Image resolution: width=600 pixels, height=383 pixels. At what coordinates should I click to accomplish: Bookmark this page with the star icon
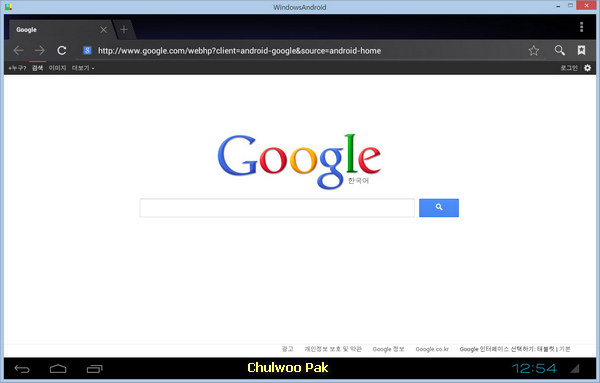pos(534,51)
